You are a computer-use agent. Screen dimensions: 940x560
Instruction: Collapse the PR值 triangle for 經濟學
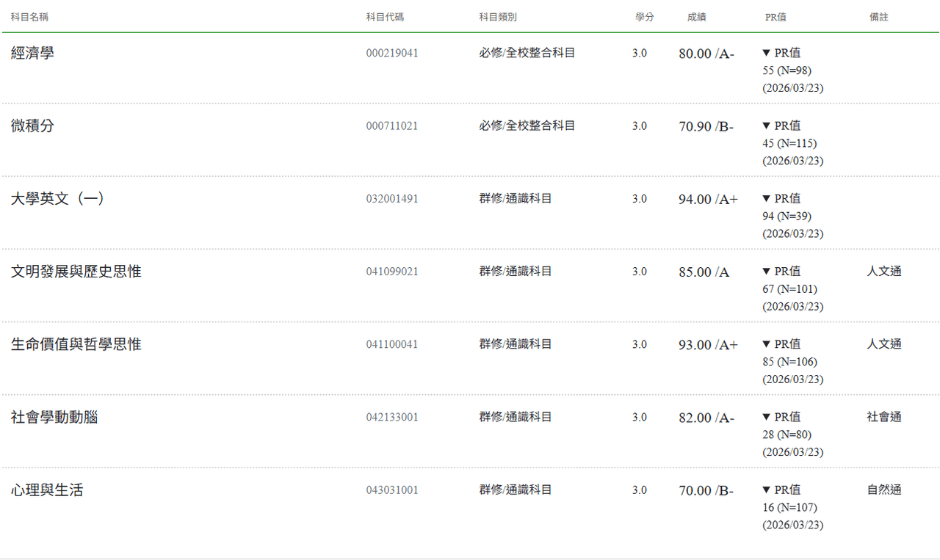[x=781, y=53]
